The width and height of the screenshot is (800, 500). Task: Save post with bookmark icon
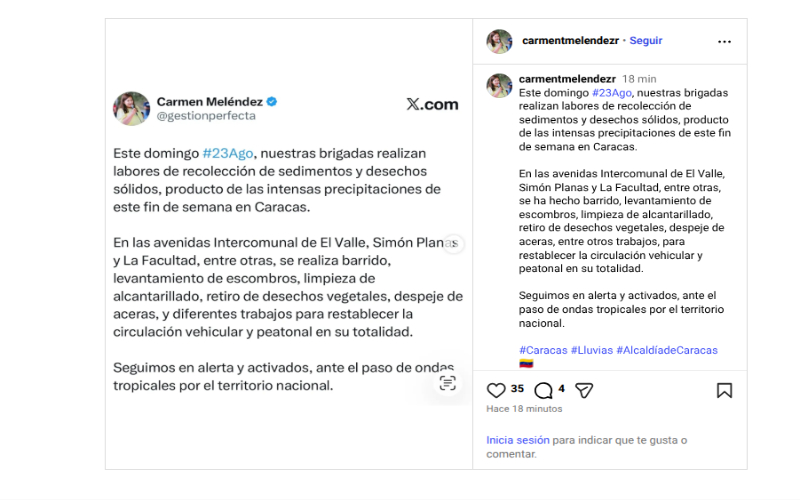click(724, 390)
